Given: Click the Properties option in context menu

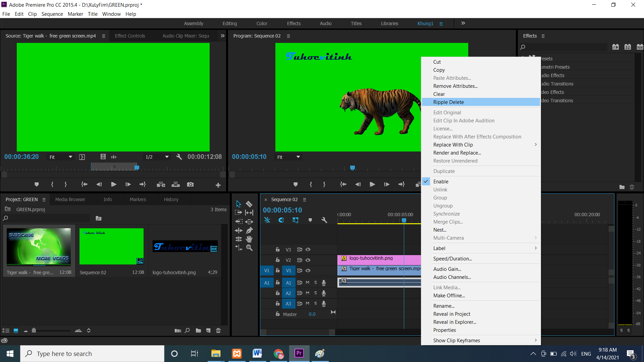Looking at the screenshot, I should click(x=444, y=330).
